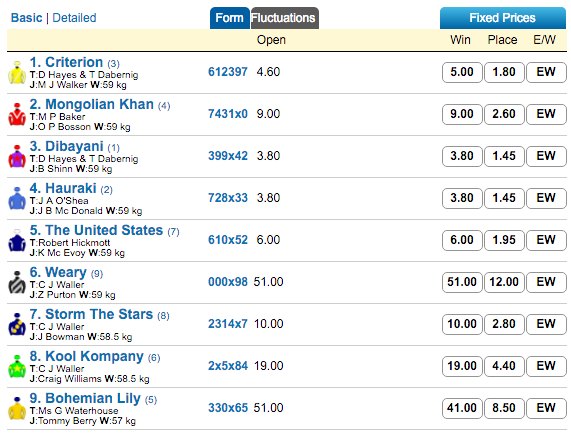This screenshot has height=435, width=571.
Task: Click Mongolian Khan's red jockey silk icon
Action: (x=17, y=114)
